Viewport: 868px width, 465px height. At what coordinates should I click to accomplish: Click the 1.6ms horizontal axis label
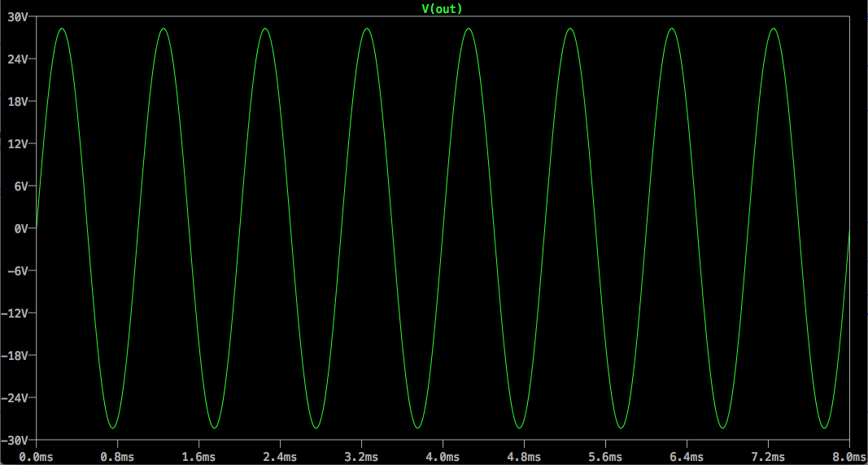[x=198, y=458]
